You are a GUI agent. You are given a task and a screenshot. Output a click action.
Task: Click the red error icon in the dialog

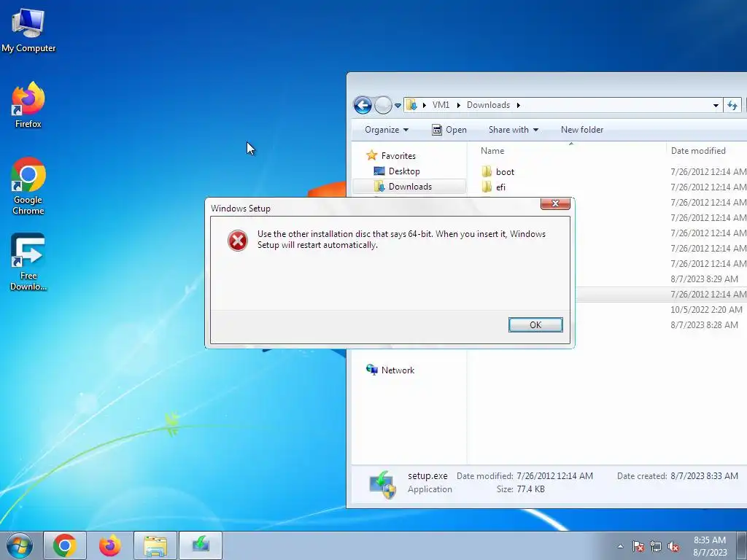click(x=238, y=241)
